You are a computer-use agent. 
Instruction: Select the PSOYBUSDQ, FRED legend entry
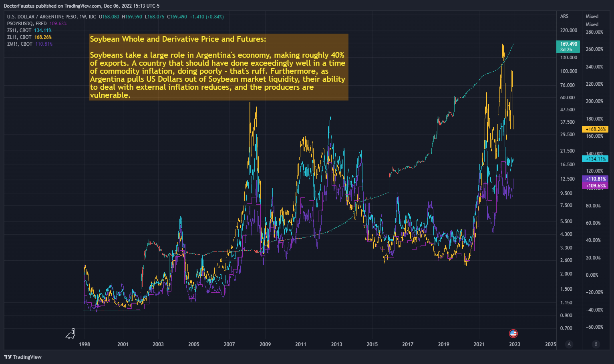coord(27,24)
